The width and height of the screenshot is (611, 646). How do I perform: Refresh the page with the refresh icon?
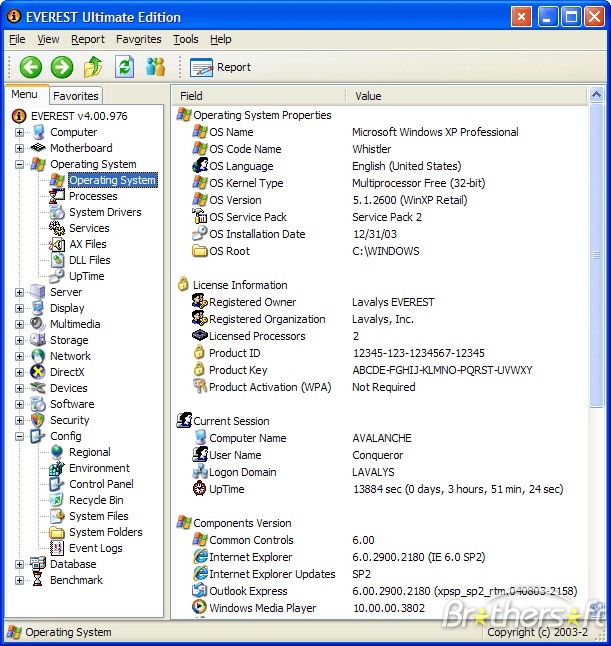[124, 67]
